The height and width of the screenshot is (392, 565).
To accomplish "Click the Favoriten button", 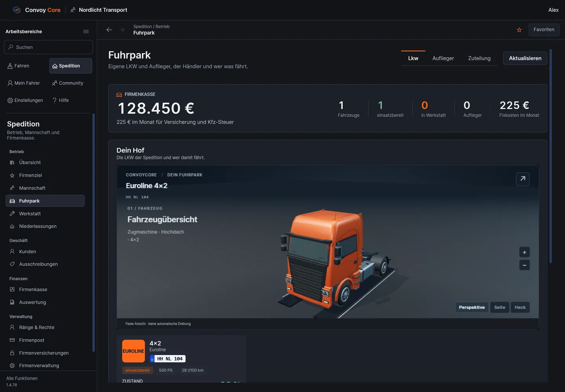I will point(544,30).
